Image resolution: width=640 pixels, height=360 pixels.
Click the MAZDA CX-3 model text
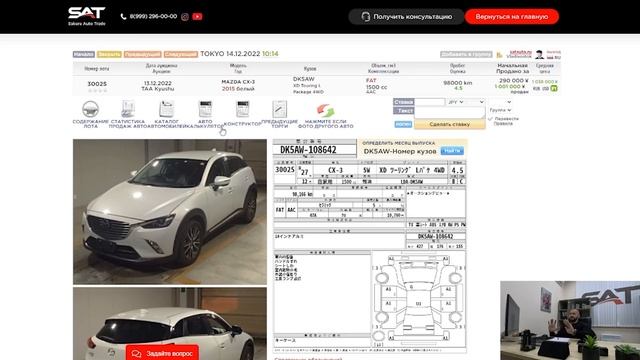(x=238, y=82)
